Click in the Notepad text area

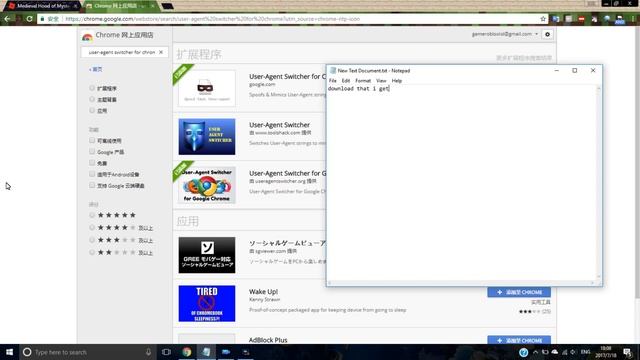(461, 182)
